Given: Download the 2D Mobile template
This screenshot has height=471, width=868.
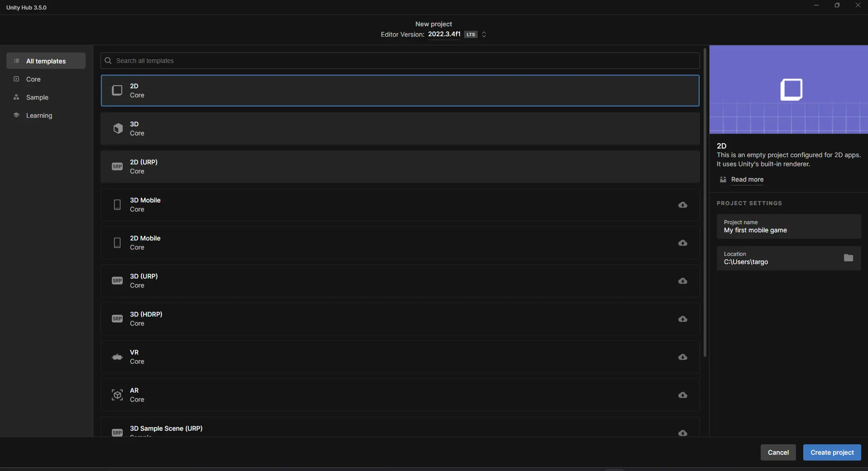Looking at the screenshot, I should (683, 243).
